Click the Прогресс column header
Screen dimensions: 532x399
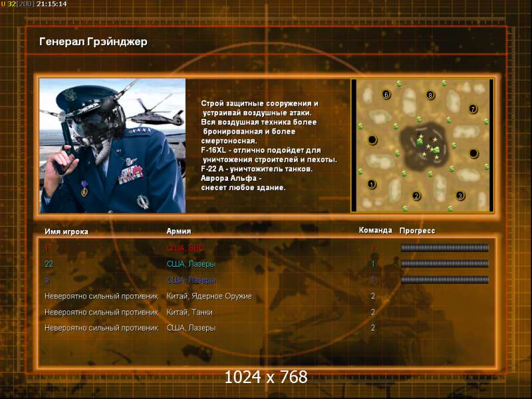click(418, 231)
